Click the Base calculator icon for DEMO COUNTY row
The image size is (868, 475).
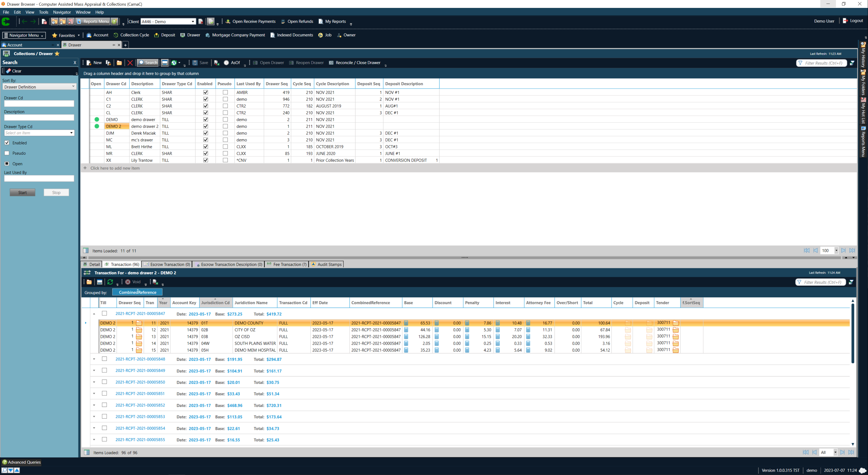point(406,323)
